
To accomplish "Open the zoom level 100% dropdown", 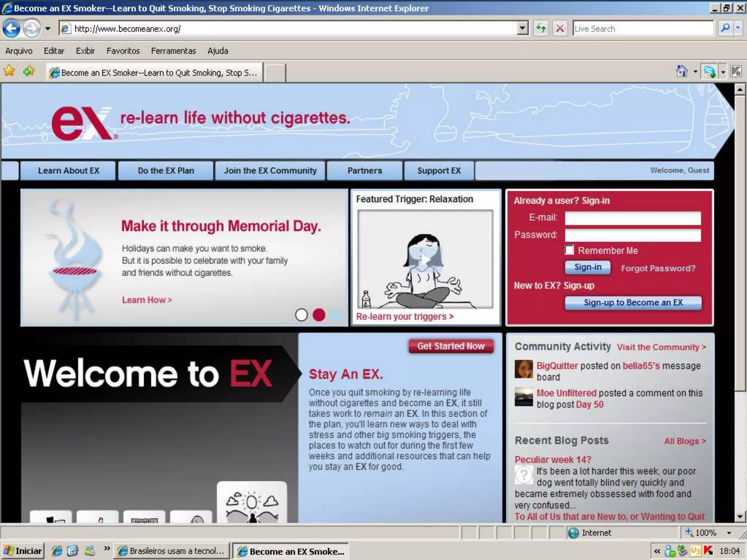I will tap(729, 533).
